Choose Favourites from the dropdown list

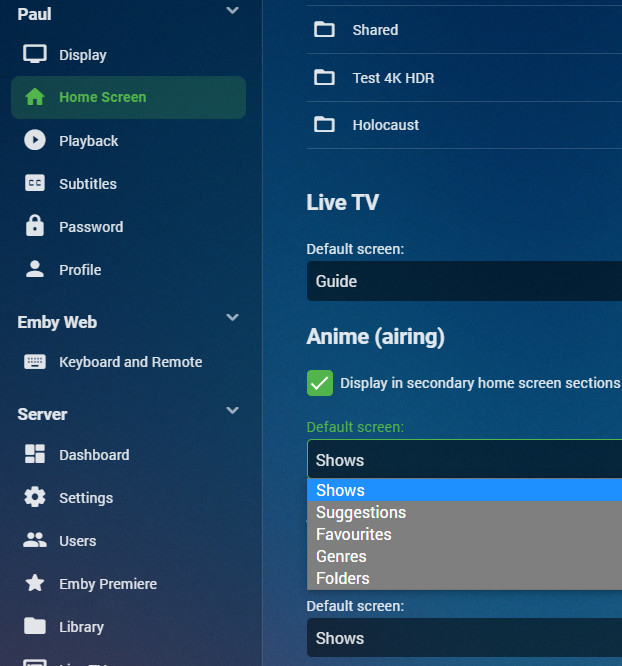464,534
